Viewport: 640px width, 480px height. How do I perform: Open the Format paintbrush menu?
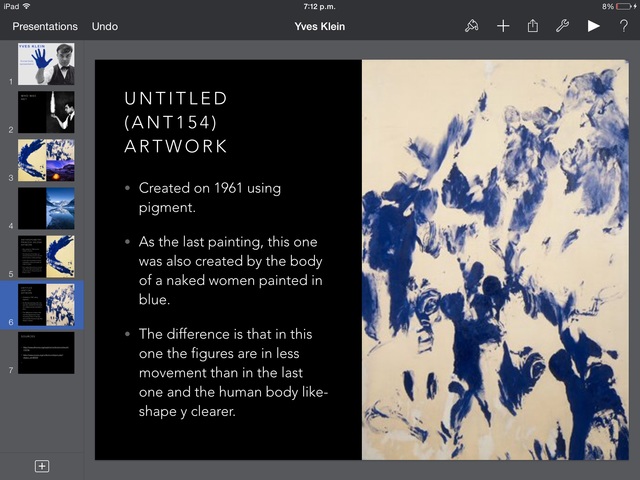tap(471, 26)
